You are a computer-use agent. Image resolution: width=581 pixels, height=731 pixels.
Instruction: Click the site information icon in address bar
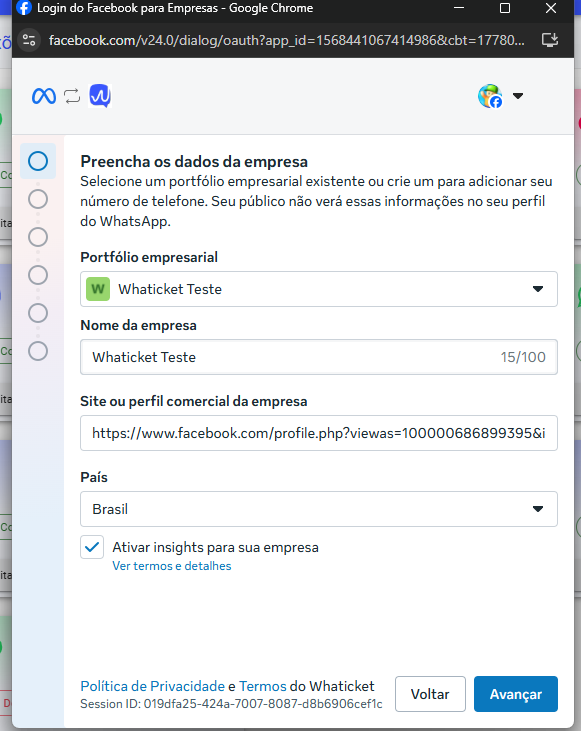click(29, 40)
